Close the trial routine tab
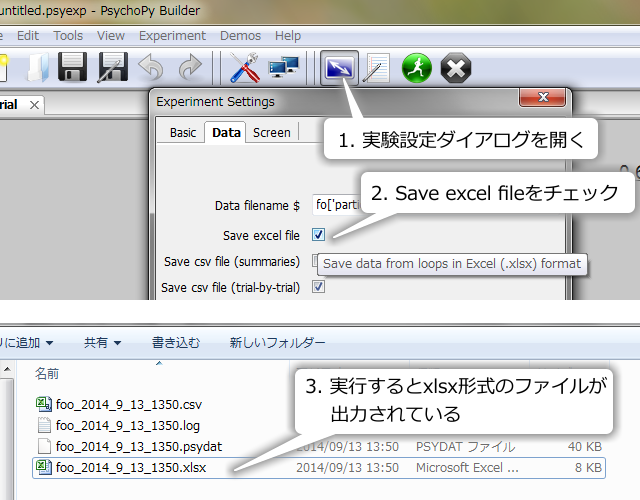Image resolution: width=640 pixels, height=500 pixels. pos(34,105)
